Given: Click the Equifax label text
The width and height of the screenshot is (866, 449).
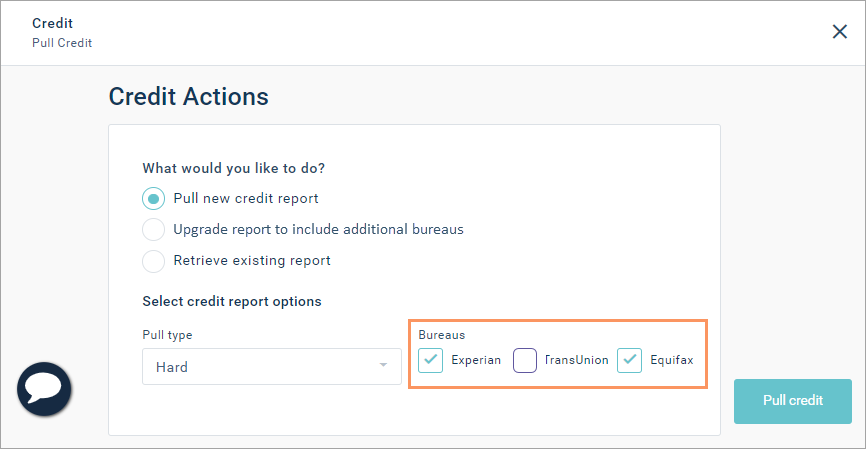Looking at the screenshot, I should click(x=672, y=360).
